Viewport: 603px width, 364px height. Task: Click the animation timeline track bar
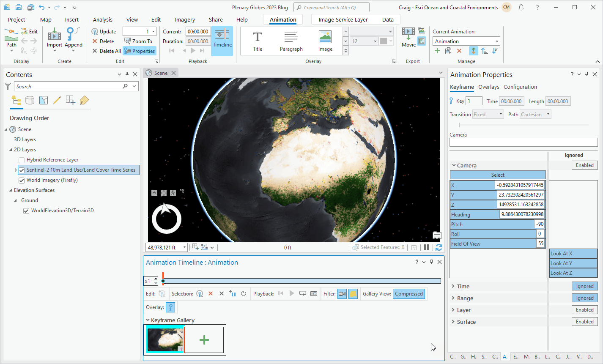(x=301, y=281)
